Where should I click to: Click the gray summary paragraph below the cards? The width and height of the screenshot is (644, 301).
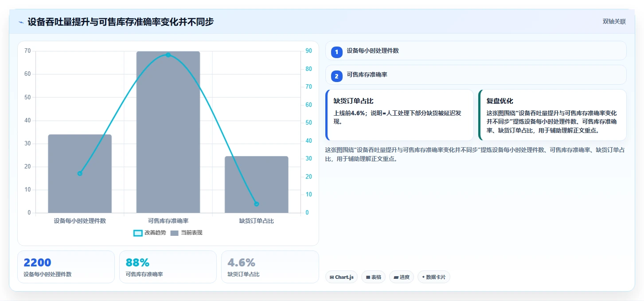click(x=476, y=154)
